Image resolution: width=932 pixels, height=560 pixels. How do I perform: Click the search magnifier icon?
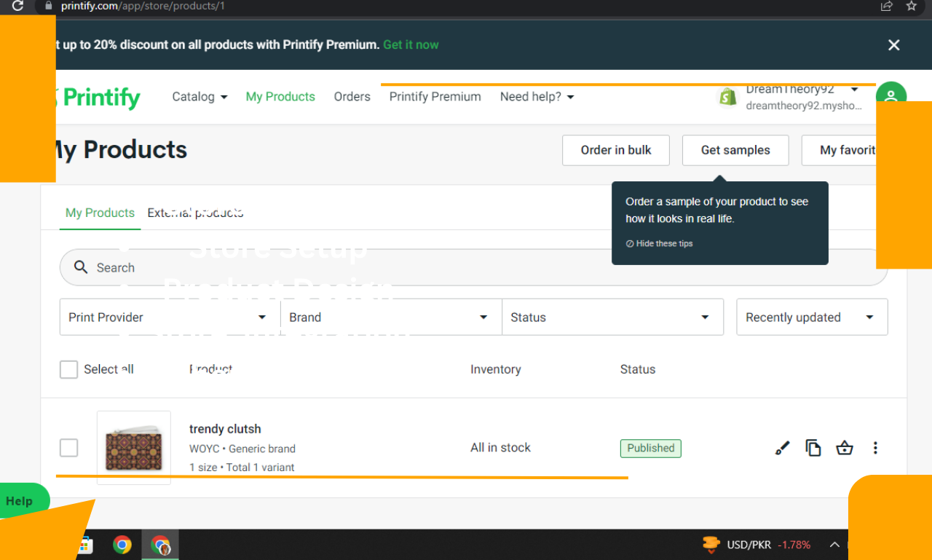click(x=81, y=267)
